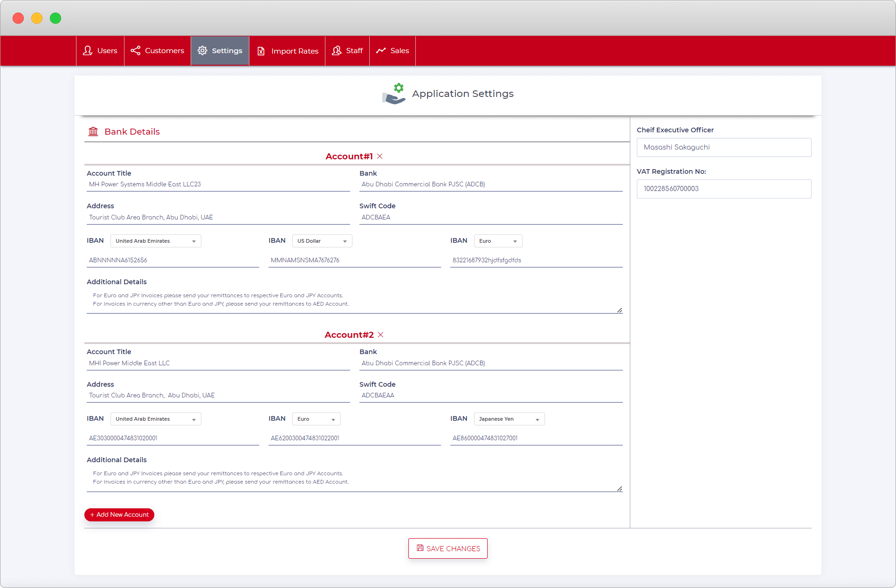
Task: Open the Staff tab
Action: pyautogui.click(x=347, y=51)
